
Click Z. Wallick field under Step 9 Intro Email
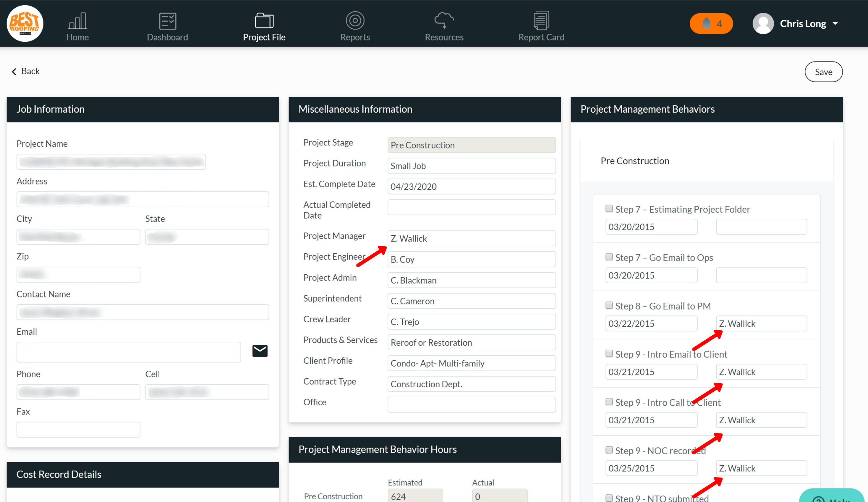click(x=761, y=372)
